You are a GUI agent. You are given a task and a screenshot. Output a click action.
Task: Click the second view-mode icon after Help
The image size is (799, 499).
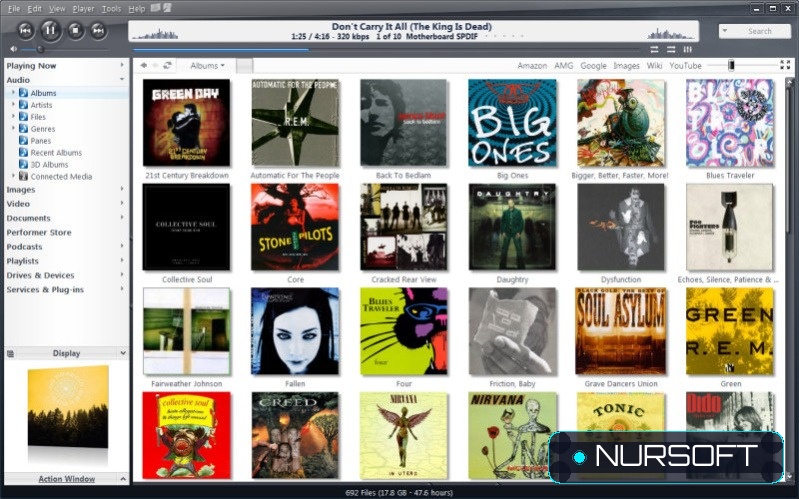point(167,8)
